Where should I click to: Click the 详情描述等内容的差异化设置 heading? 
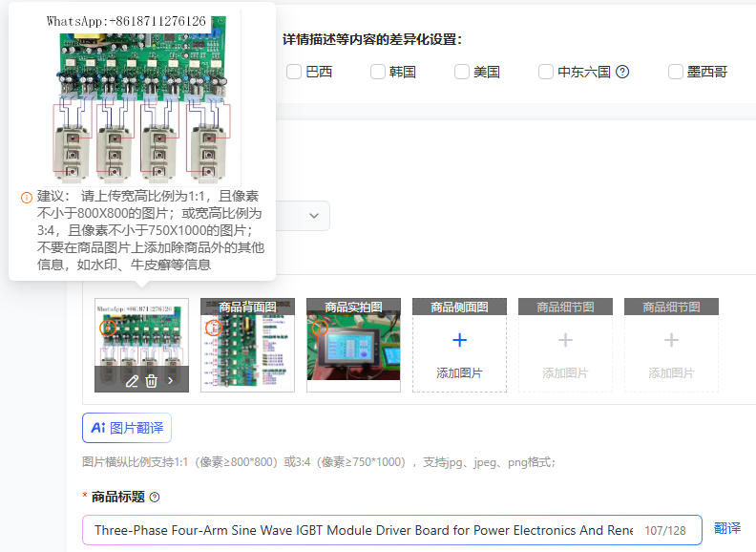(x=371, y=39)
